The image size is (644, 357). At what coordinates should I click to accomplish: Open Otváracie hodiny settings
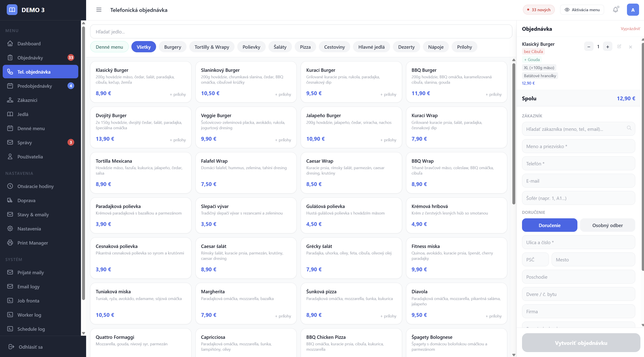click(x=35, y=186)
